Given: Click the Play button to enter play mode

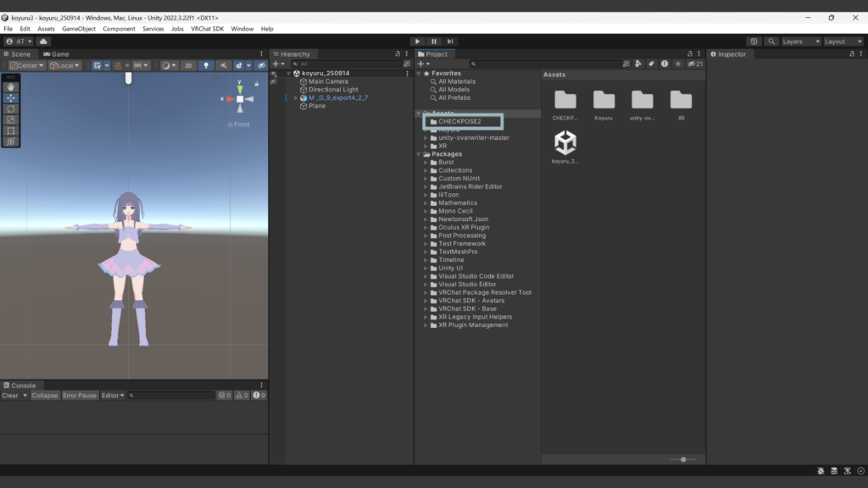Looking at the screenshot, I should pos(417,41).
